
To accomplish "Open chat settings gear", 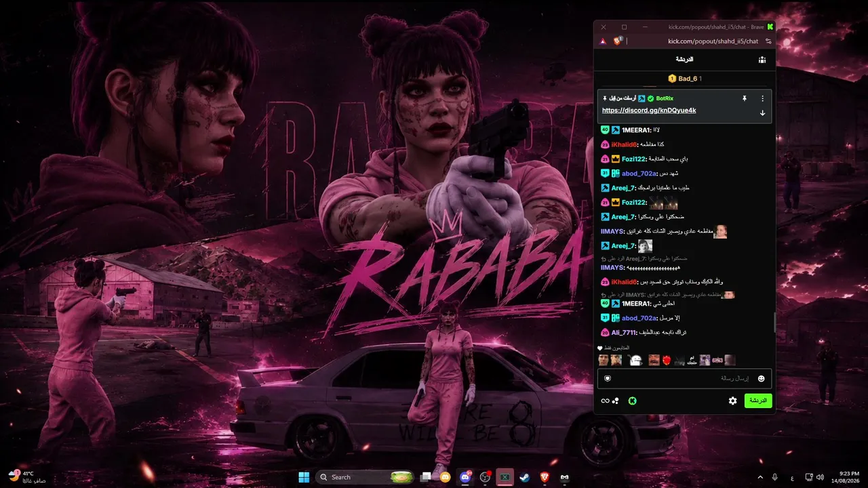I will click(732, 401).
